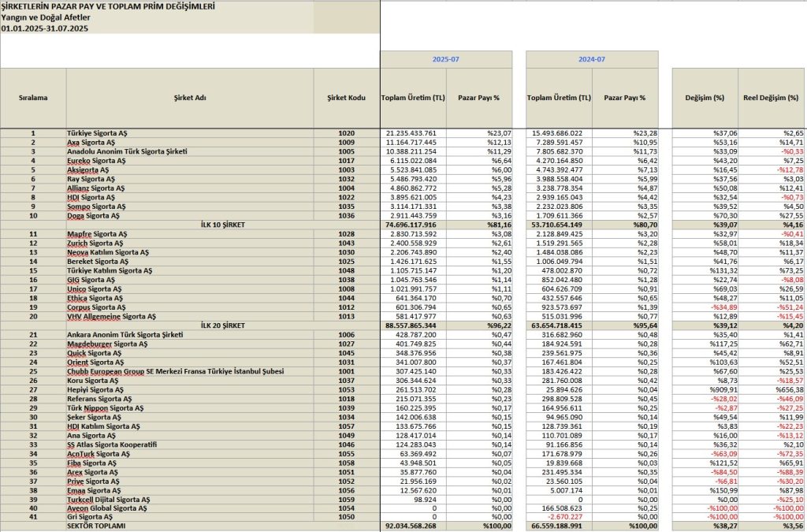
Task: Click the '2025-07' period header
Action: [446, 59]
